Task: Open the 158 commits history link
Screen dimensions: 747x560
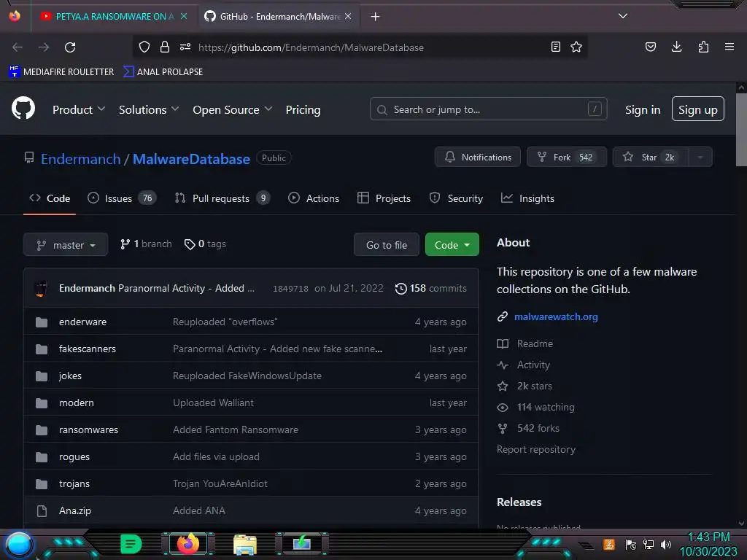Action: (x=430, y=288)
